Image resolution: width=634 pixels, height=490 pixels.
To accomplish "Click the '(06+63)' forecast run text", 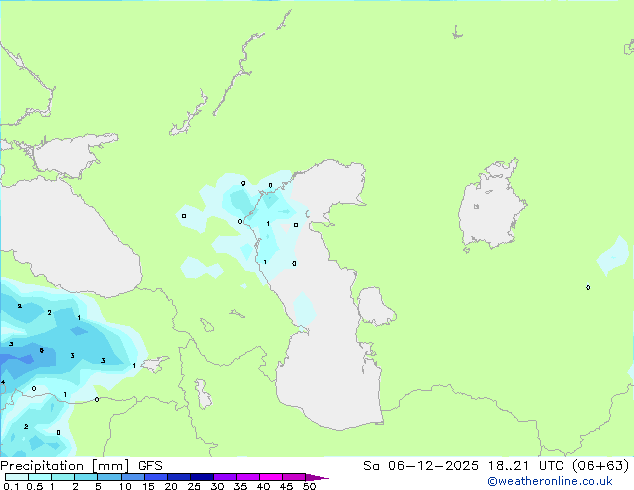I will click(601, 466).
